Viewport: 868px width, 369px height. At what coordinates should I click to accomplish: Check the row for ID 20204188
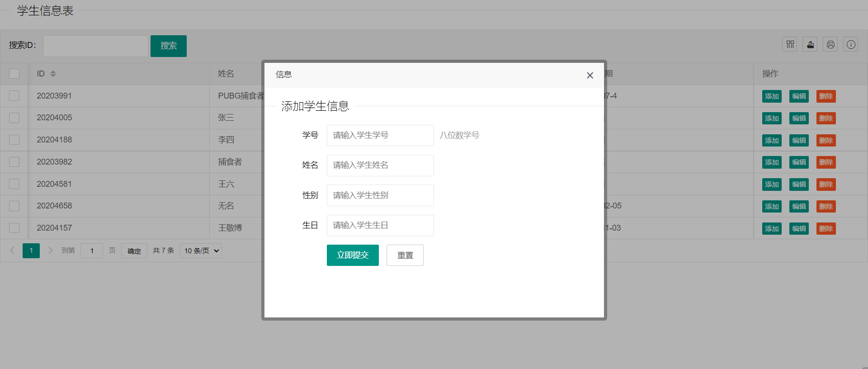point(14,140)
